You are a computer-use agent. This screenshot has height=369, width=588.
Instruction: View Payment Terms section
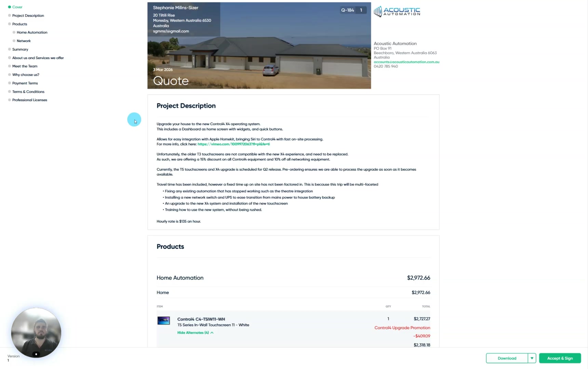coord(25,83)
